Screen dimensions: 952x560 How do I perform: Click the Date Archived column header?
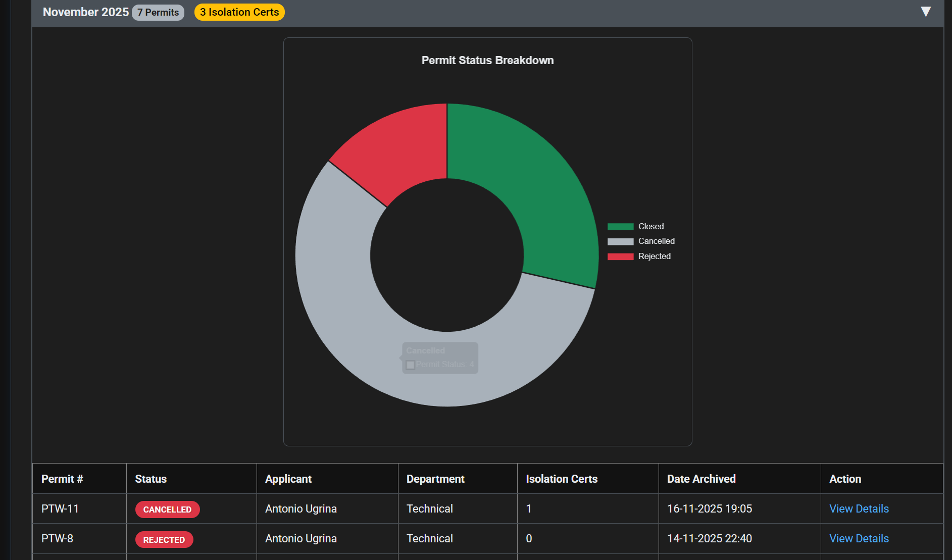click(x=701, y=479)
